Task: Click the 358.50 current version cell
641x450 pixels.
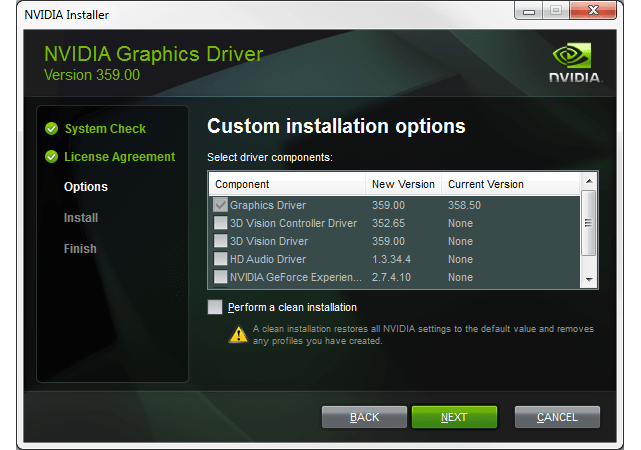Action: pyautogui.click(x=464, y=205)
